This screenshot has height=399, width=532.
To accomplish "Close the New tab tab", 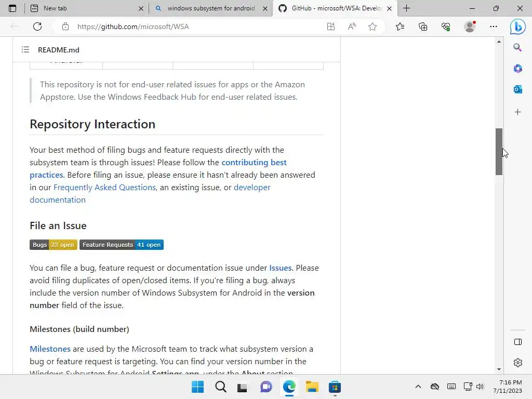I will (x=141, y=8).
